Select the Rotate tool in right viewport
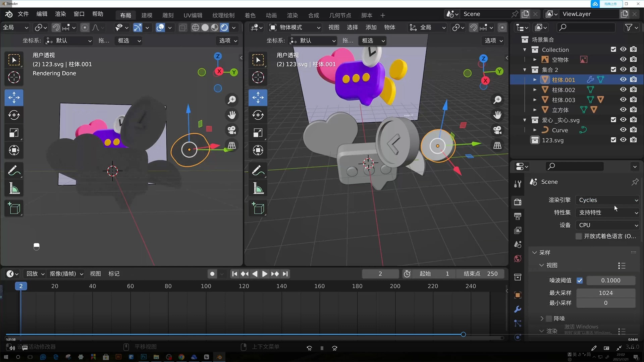This screenshot has width=644, height=362. 258,115
